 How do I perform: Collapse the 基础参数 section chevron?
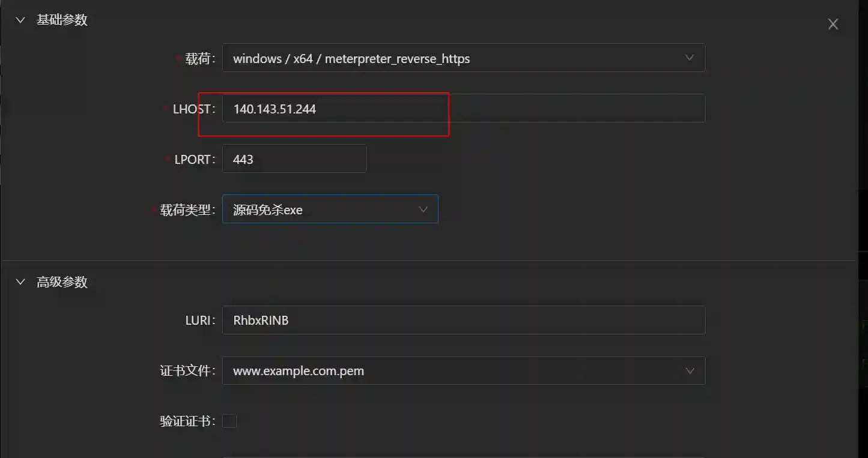tap(20, 20)
